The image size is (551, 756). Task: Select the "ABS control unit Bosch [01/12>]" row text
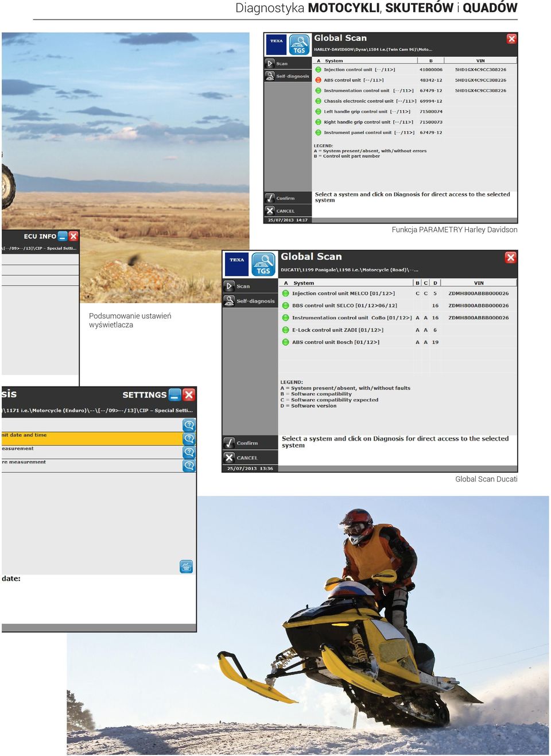(x=336, y=342)
